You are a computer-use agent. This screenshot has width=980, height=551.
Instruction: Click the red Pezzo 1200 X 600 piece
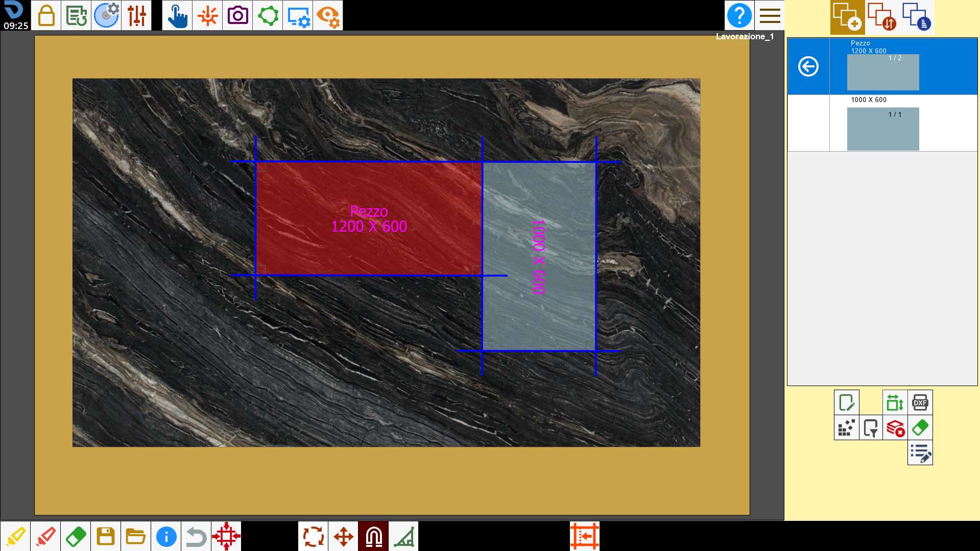pos(369,219)
